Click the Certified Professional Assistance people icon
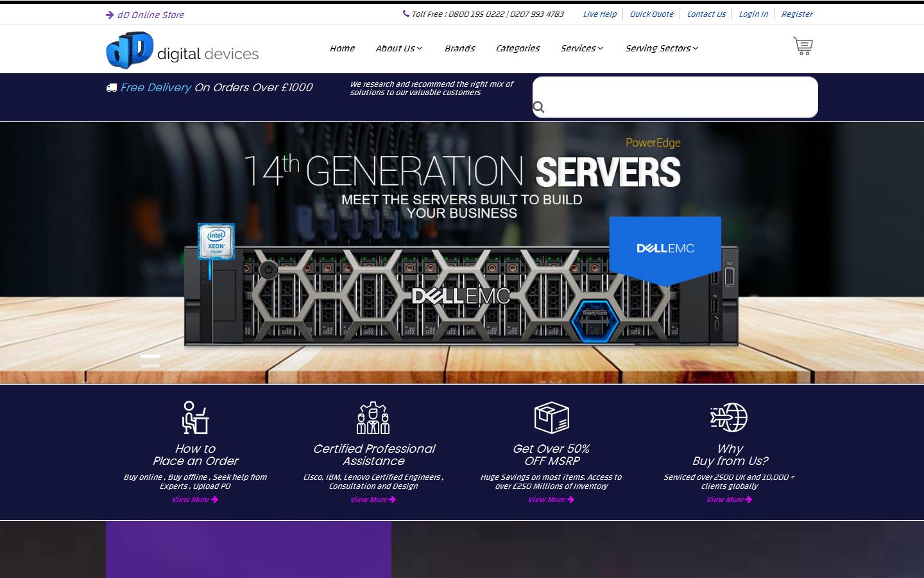 (x=373, y=417)
